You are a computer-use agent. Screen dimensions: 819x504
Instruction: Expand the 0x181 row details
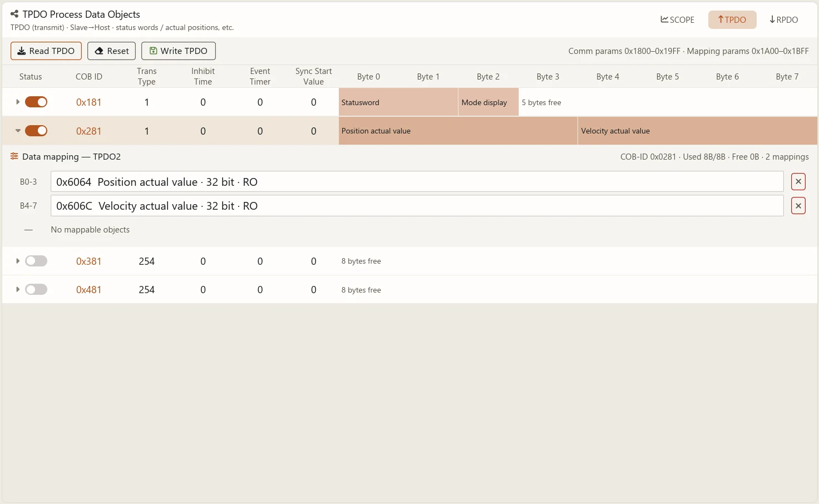click(x=18, y=102)
